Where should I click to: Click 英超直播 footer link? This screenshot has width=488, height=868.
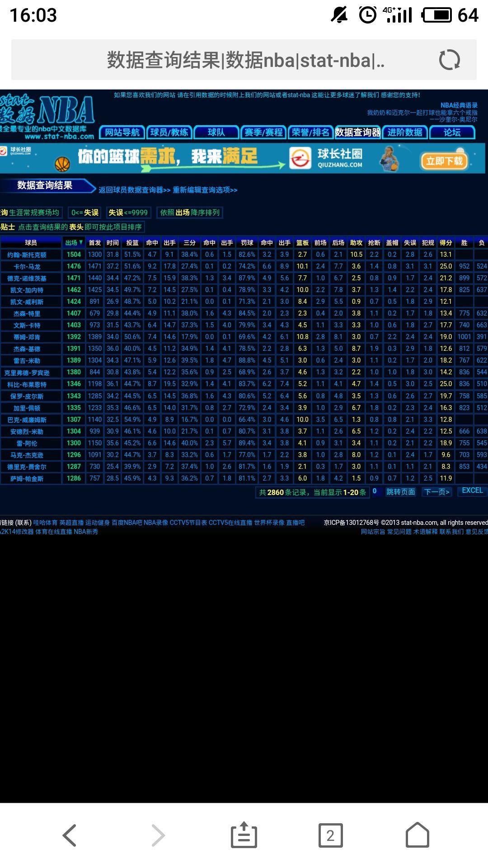(71, 523)
